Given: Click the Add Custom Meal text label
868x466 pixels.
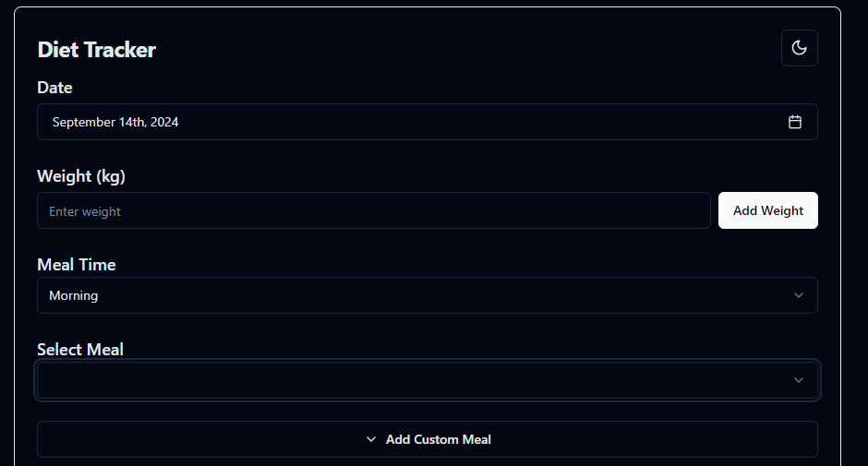Looking at the screenshot, I should 439,439.
